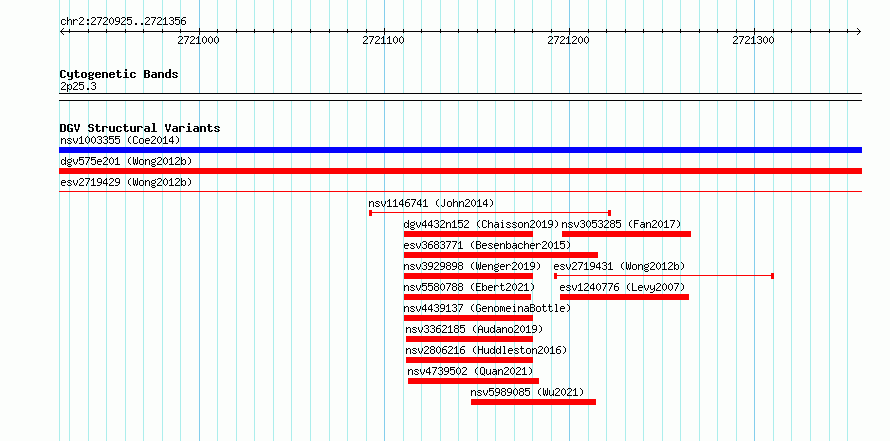Open esv2719431 (Wong2012b) label

click(x=619, y=266)
